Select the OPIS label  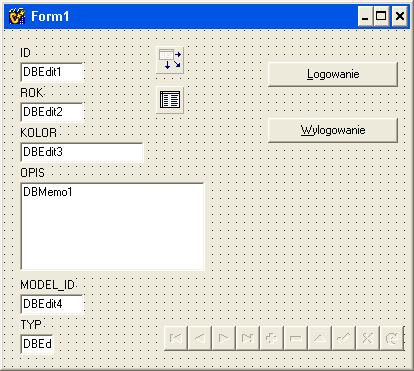pos(32,173)
